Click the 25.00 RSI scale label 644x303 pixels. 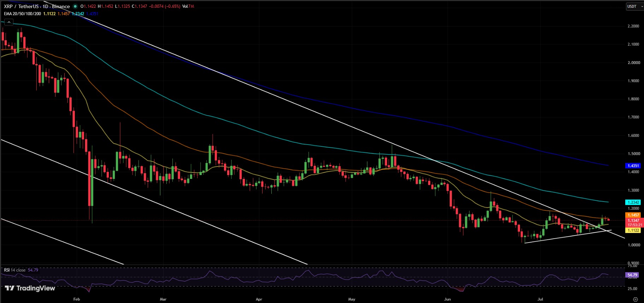click(x=632, y=289)
